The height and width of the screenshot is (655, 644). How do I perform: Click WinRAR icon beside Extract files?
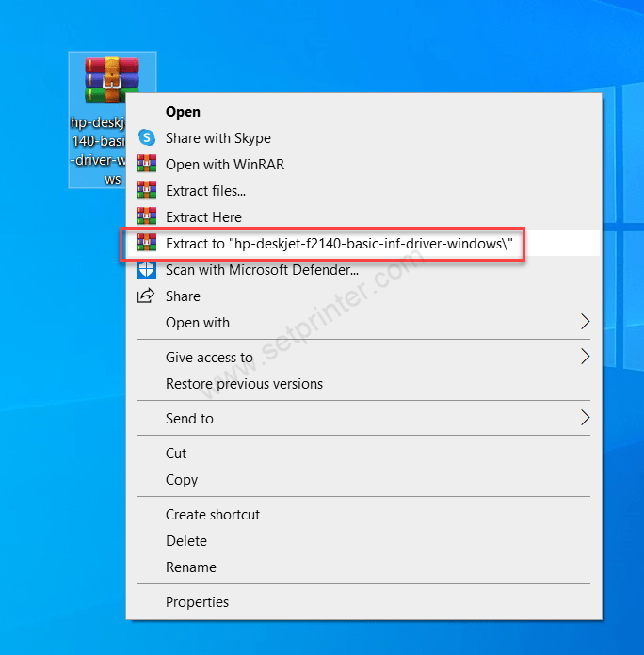(147, 190)
